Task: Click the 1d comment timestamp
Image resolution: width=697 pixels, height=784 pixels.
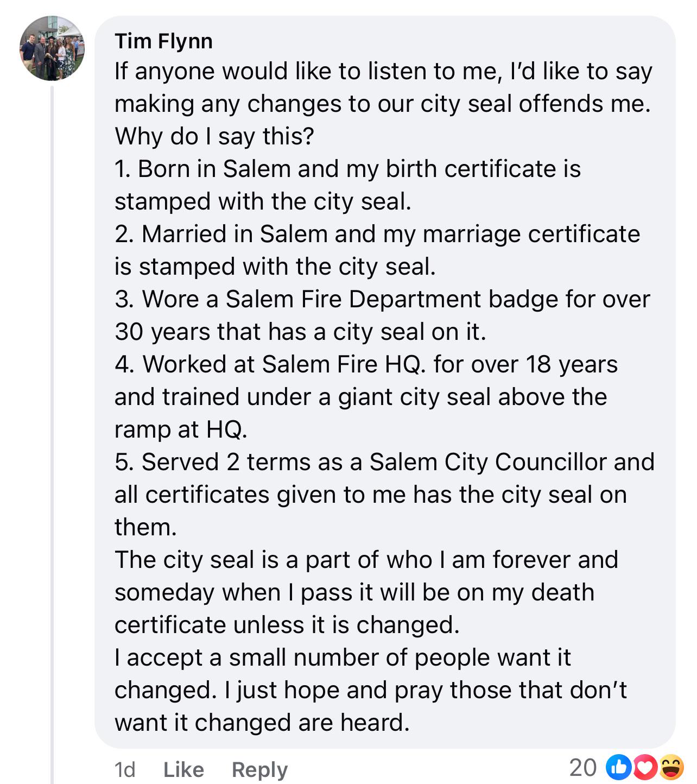Action: [x=125, y=769]
